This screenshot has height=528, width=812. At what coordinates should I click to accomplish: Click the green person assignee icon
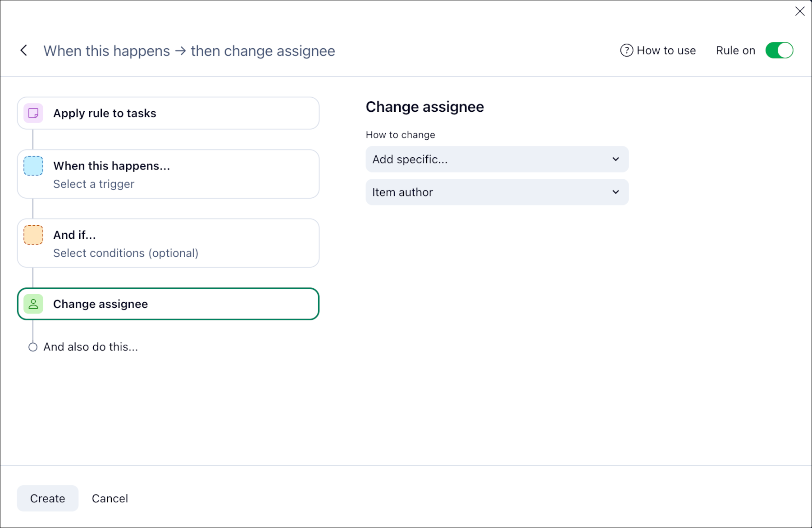click(x=33, y=304)
